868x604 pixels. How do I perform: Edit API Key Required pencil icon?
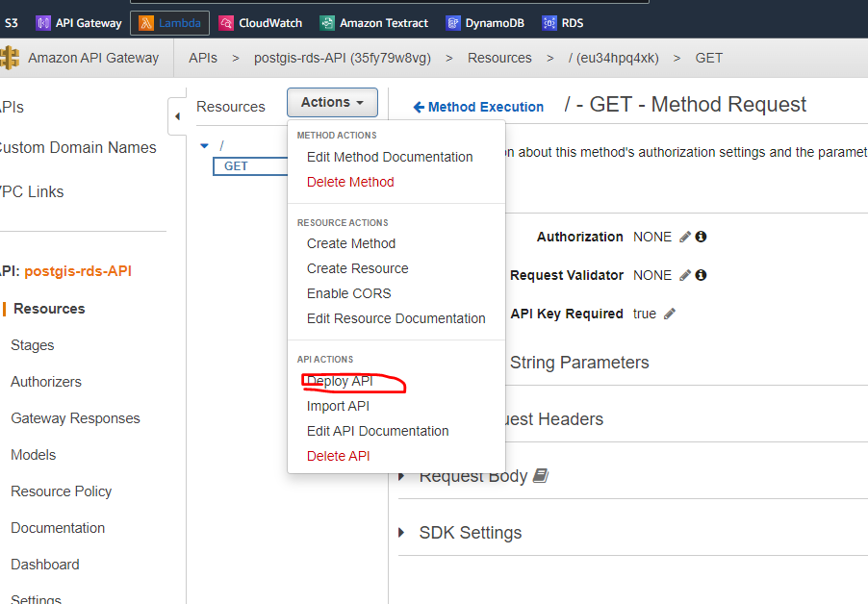click(669, 314)
